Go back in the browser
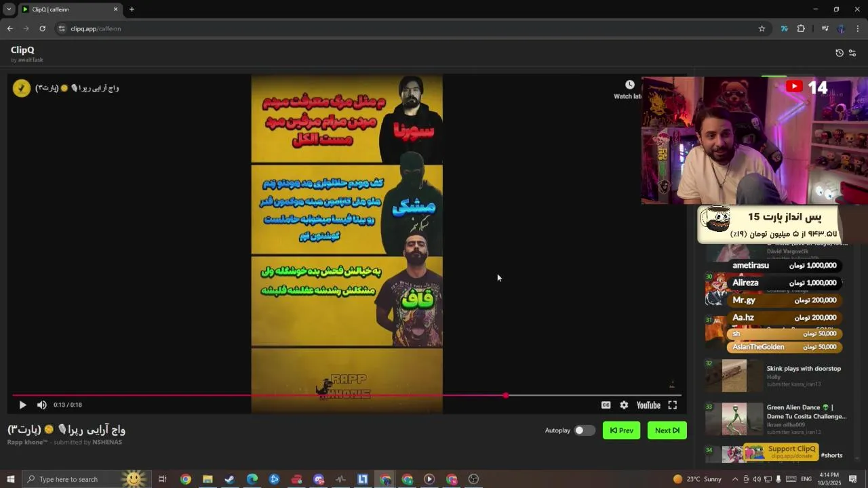868x488 pixels. tap(9, 28)
